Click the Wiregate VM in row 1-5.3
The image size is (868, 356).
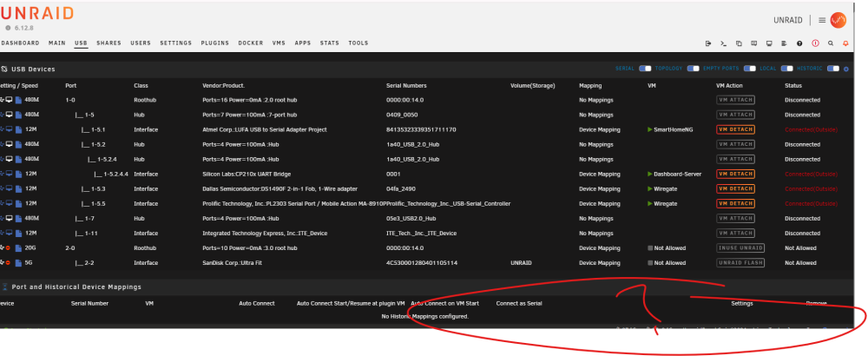(x=666, y=188)
